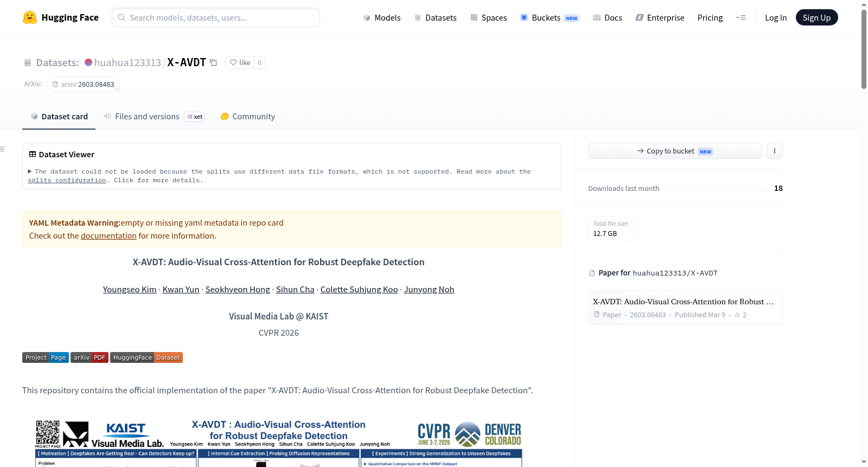Click the 'CVPR 2026' text
This screenshot has width=868, height=467.
(279, 333)
